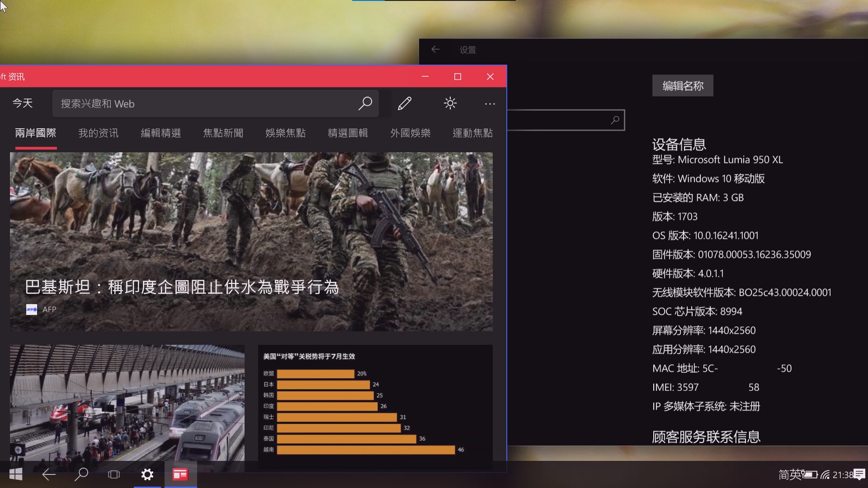This screenshot has width=868, height=488.
Task: Open the US tariff bar chart article
Action: point(375,402)
